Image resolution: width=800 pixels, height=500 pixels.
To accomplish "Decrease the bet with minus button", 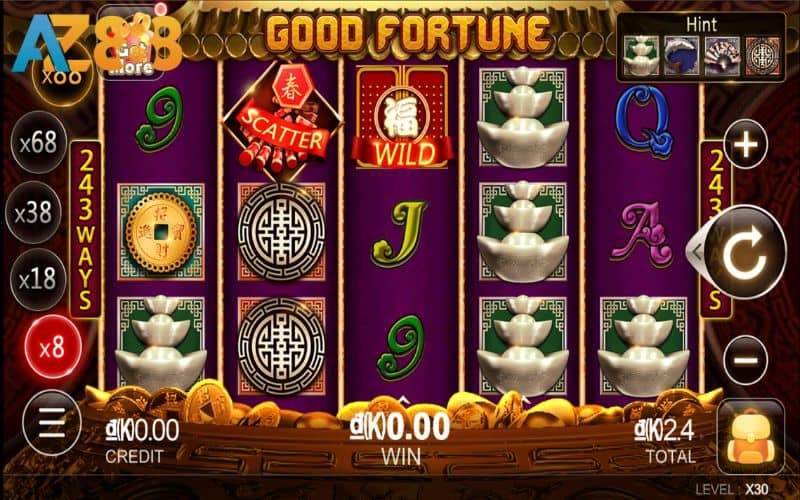I will click(746, 360).
